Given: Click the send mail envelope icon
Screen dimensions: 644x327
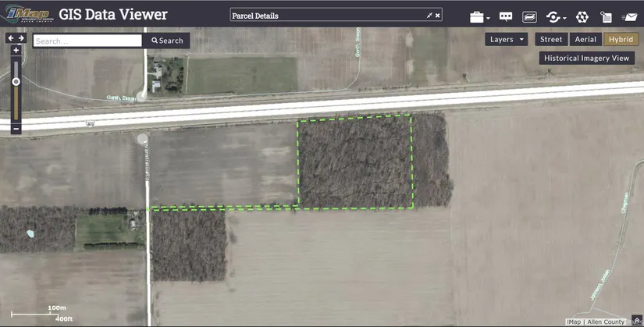Looking at the screenshot, I should coord(629,16).
